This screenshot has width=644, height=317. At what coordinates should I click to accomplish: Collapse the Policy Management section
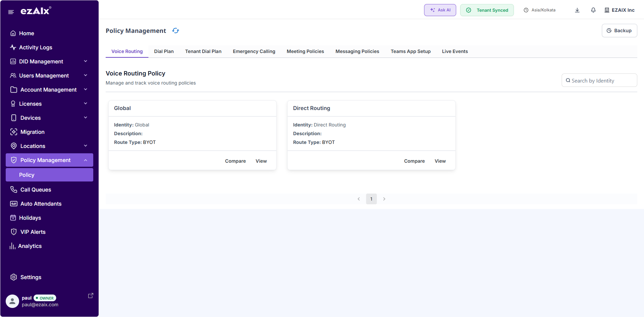[45, 160]
